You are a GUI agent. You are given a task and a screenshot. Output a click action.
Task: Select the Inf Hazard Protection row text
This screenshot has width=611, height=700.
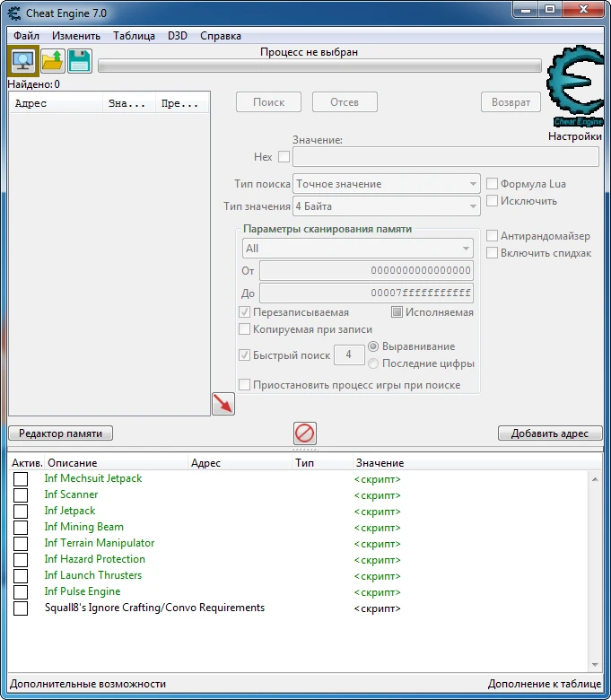[94, 559]
